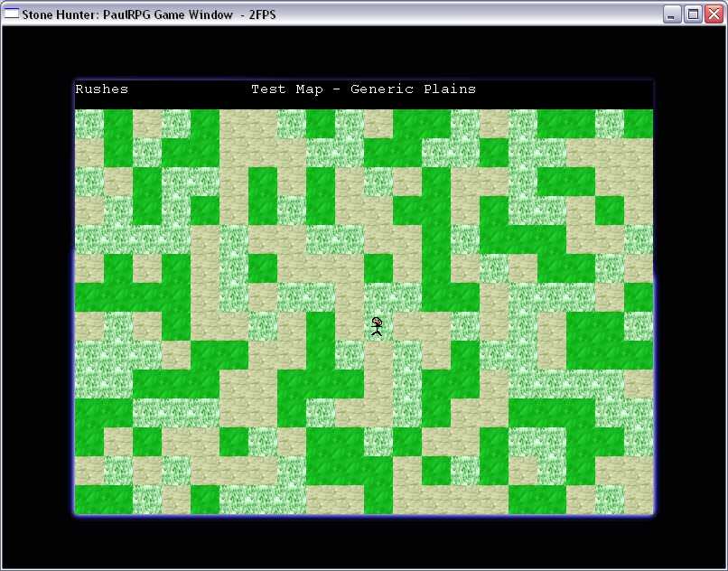This screenshot has width=728, height=571.
Task: Select the top-left corner rushes tile of the map
Action: point(89,124)
